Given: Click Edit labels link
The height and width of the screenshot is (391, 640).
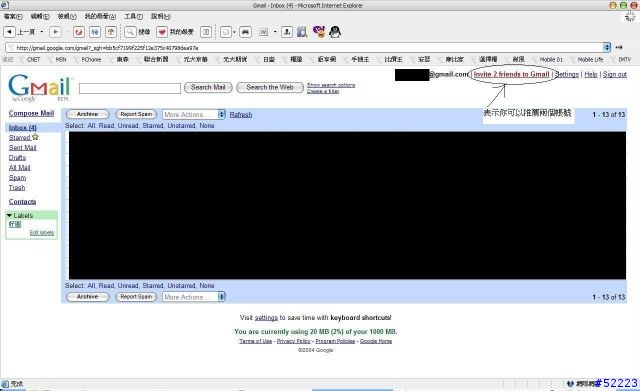Looking at the screenshot, I should 42,233.
